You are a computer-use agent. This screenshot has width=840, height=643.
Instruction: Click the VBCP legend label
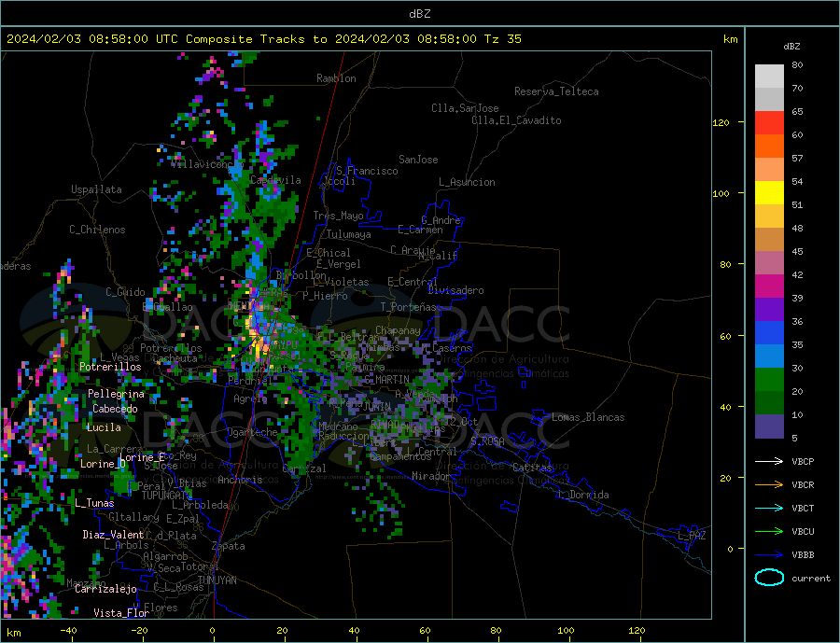(803, 461)
